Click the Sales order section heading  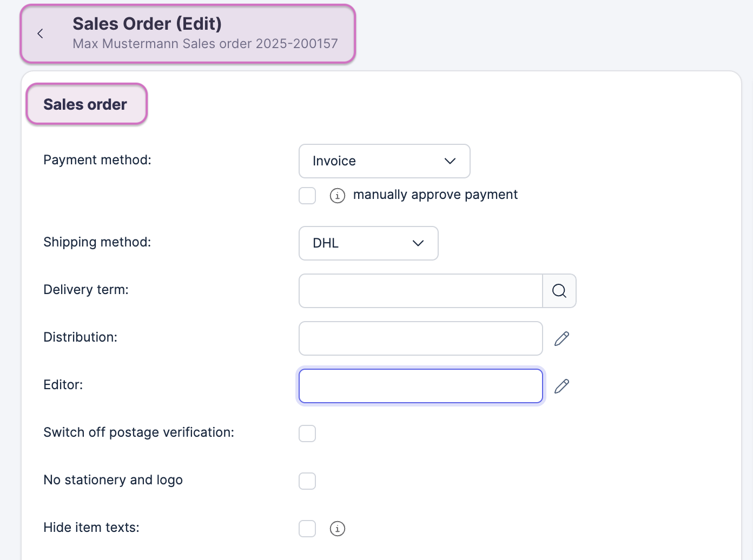tap(85, 104)
